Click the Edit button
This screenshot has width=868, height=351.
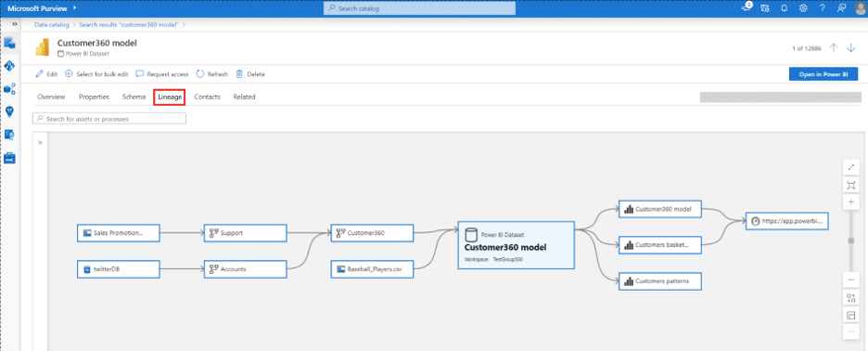click(46, 73)
